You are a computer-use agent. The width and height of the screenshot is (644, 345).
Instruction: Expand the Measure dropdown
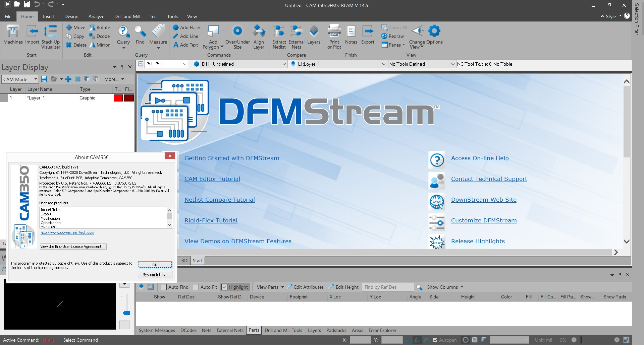[158, 48]
